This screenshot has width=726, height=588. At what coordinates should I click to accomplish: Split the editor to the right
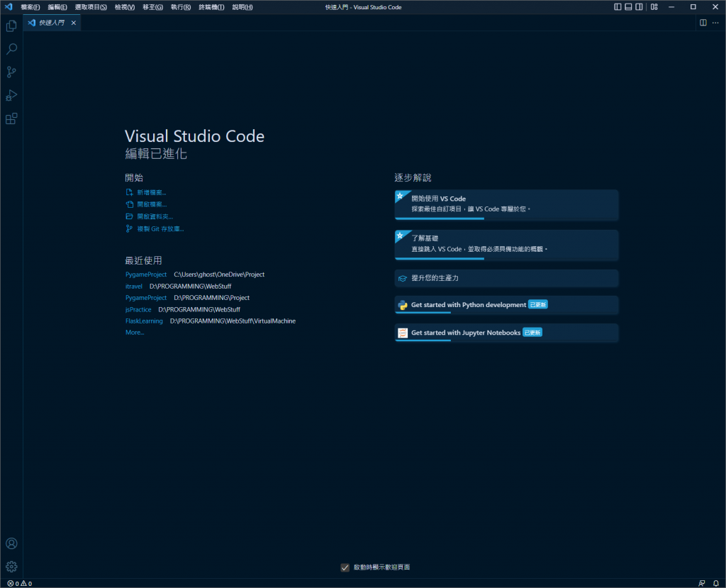point(703,23)
